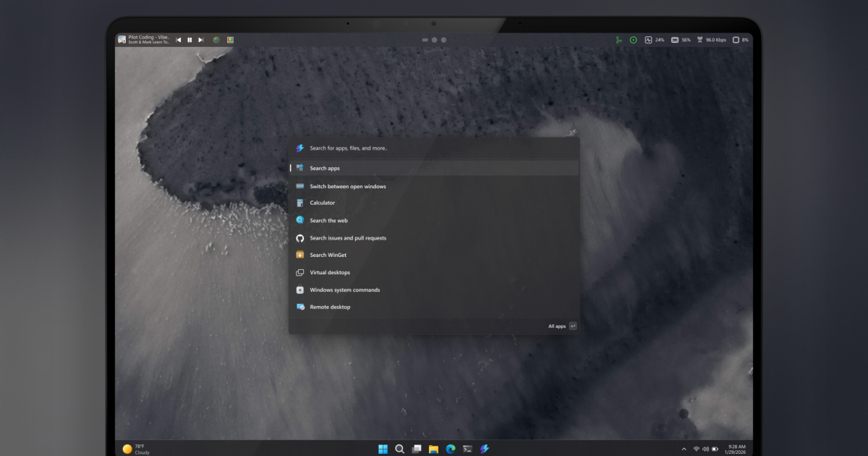Image resolution: width=868 pixels, height=456 pixels.
Task: Open Switch between open windows command
Action: (347, 186)
